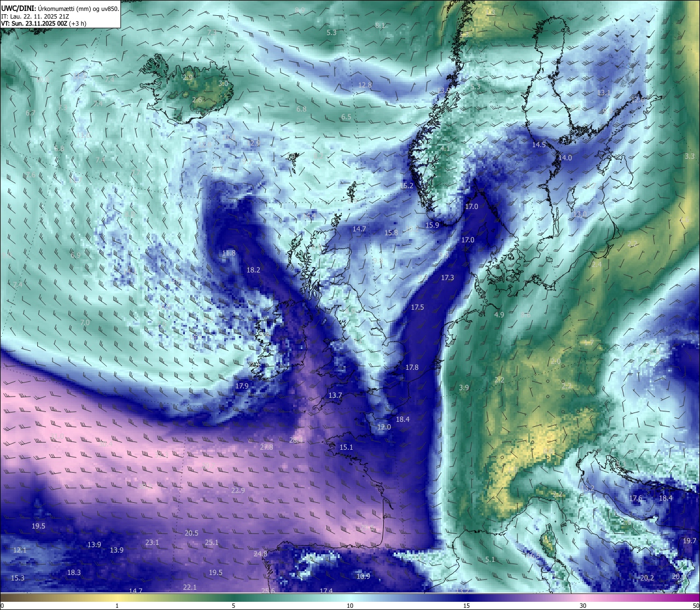Click legend tick label 30
700x610 pixels.
583,606
